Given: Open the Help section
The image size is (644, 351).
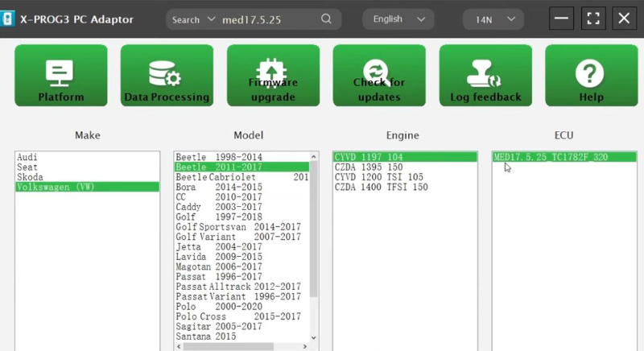Looking at the screenshot, I should [x=592, y=76].
